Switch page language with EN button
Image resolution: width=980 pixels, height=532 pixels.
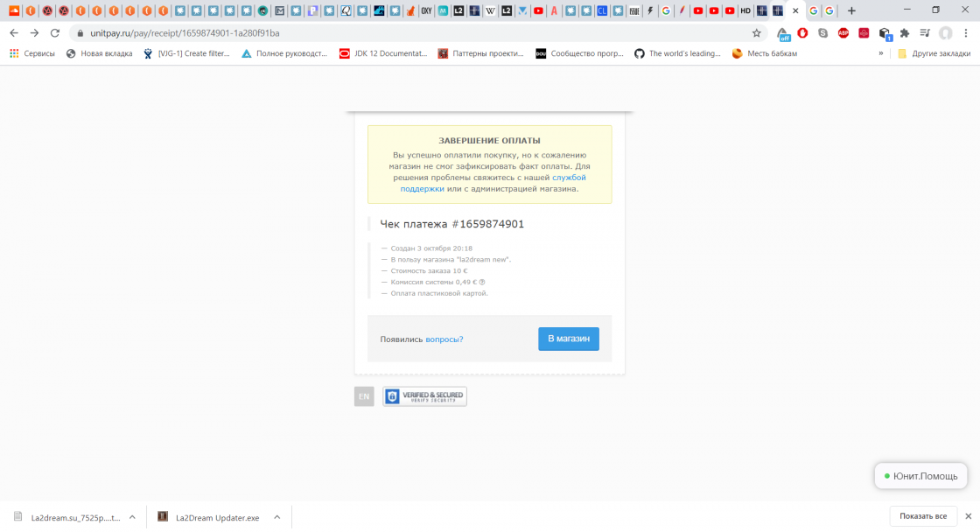[364, 396]
